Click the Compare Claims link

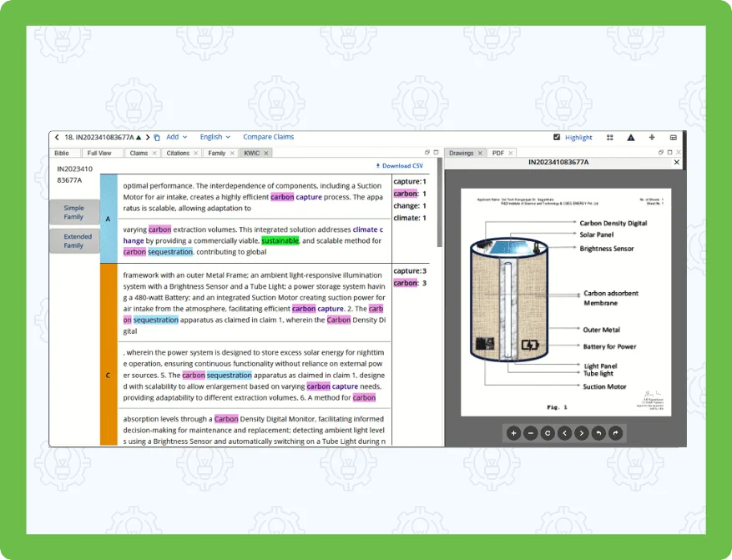coord(269,137)
